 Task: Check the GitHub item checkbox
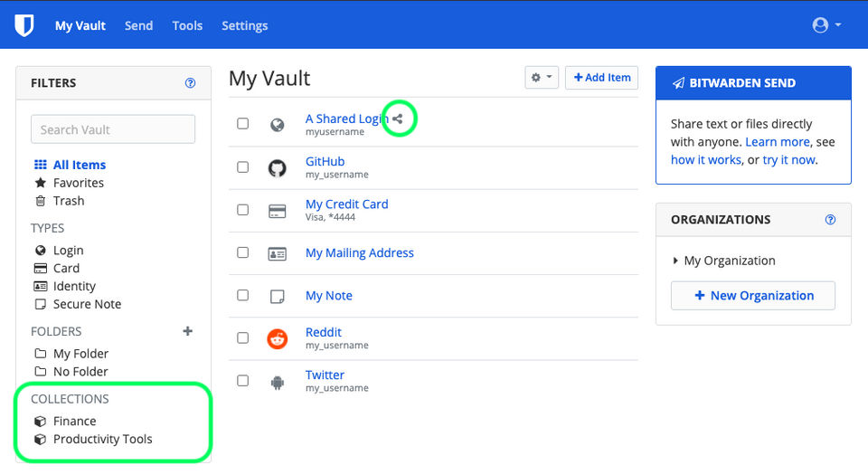pyautogui.click(x=242, y=166)
